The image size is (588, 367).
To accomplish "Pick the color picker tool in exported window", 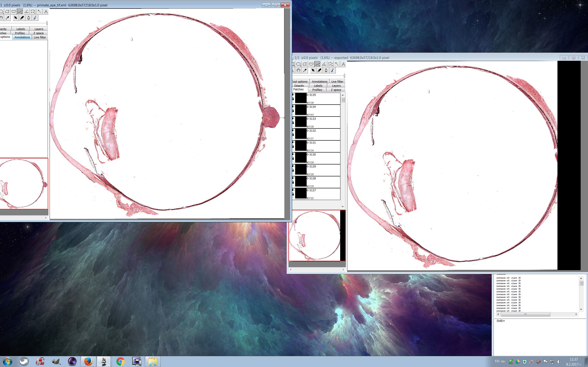I will click(305, 70).
